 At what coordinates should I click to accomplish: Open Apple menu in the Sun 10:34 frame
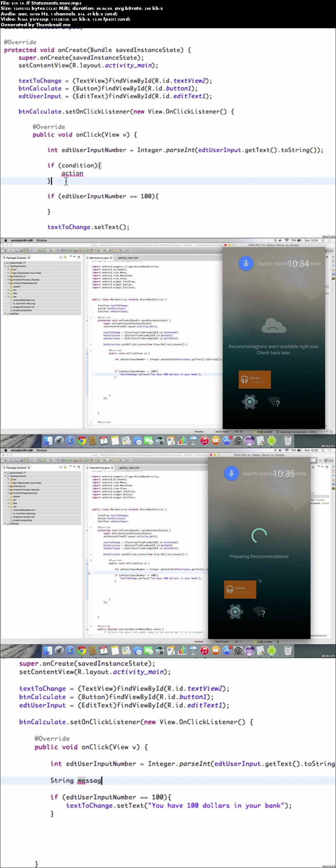point(5,240)
